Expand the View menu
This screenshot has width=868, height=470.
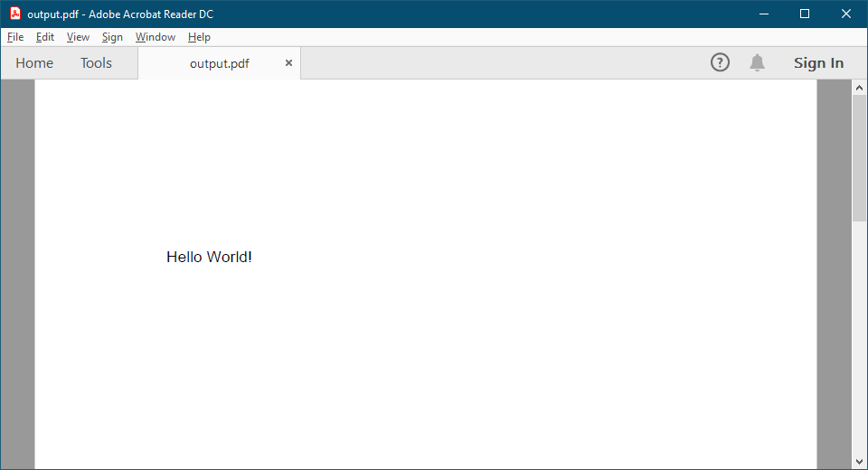pyautogui.click(x=78, y=37)
